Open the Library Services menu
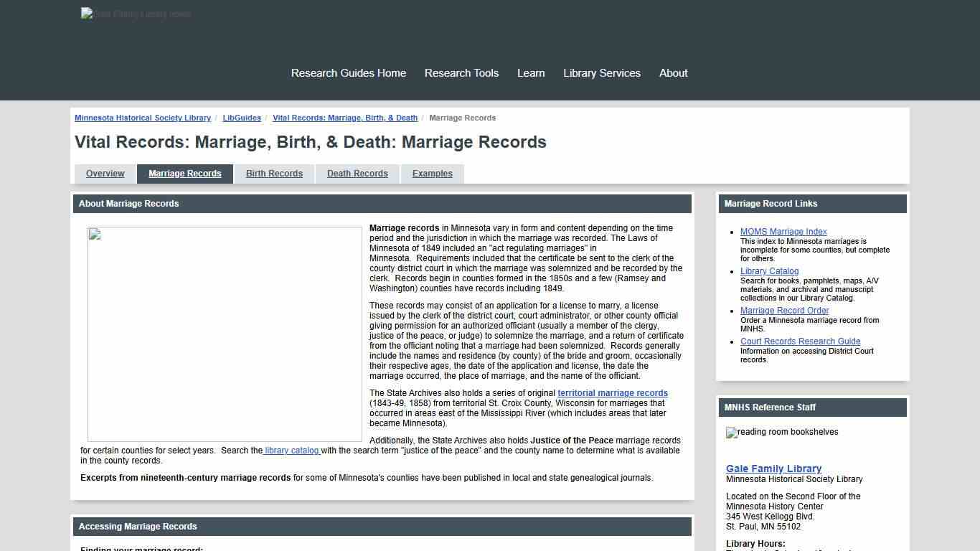The height and width of the screenshot is (551, 980). tap(601, 72)
